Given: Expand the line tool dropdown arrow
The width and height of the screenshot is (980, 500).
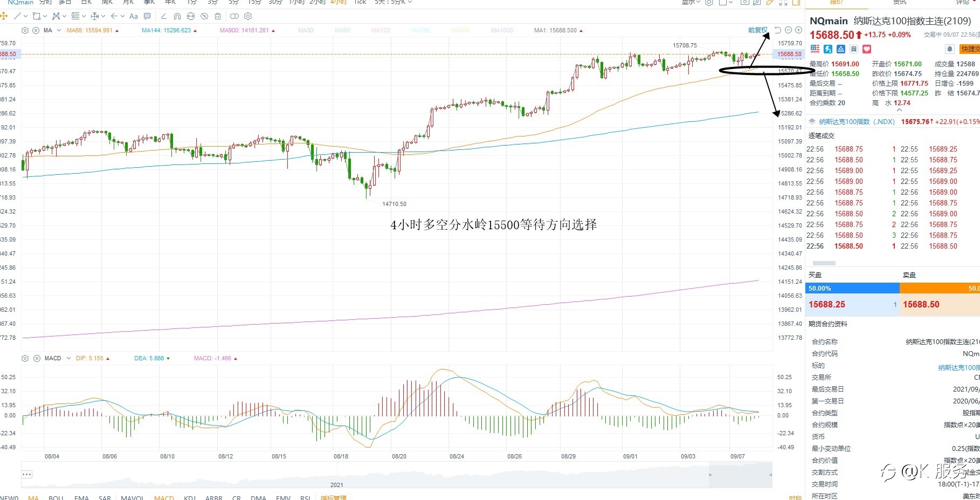Looking at the screenshot, I should coord(25,16).
